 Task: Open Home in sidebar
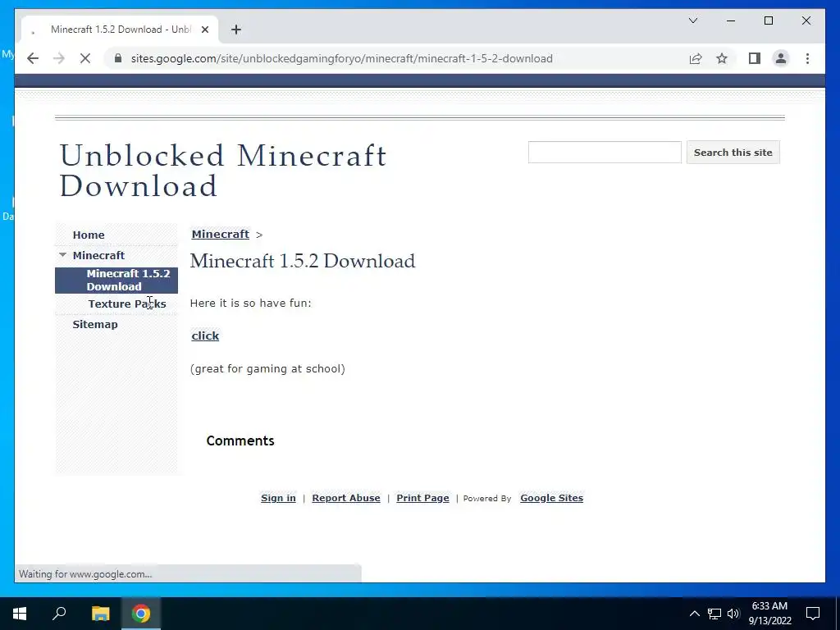(x=89, y=235)
